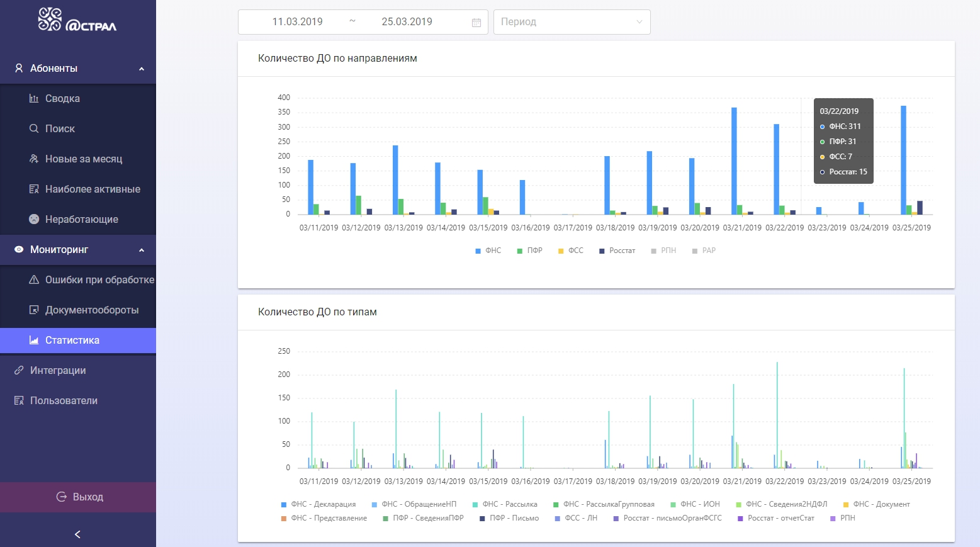Screen dimensions: 980x547
Task: Toggle ФНС - Декларация legend item
Action: (x=318, y=504)
